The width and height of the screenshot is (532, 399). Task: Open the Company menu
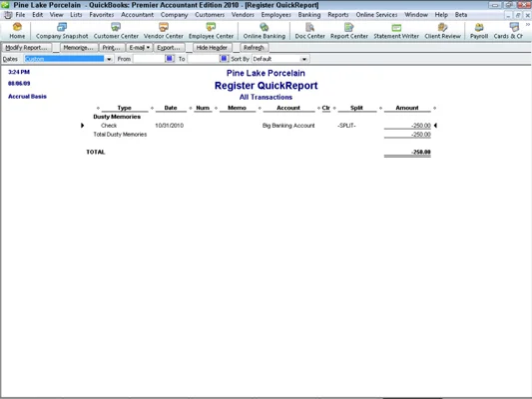pos(174,15)
